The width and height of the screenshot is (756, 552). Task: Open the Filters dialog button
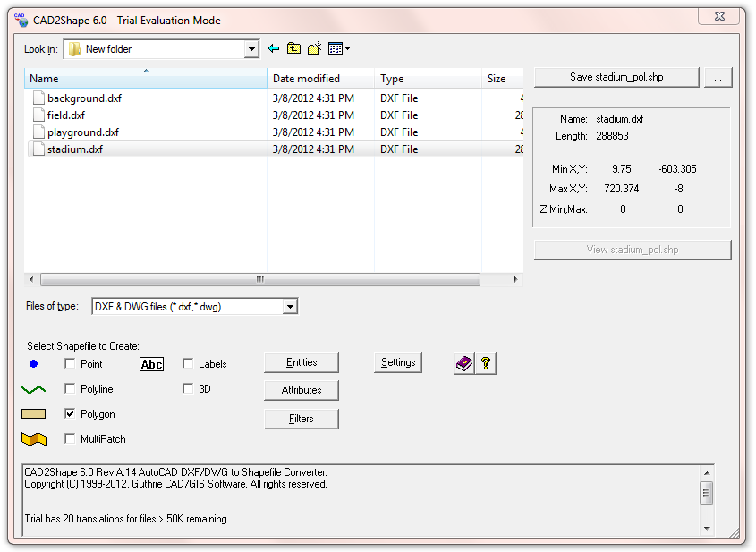click(x=302, y=419)
